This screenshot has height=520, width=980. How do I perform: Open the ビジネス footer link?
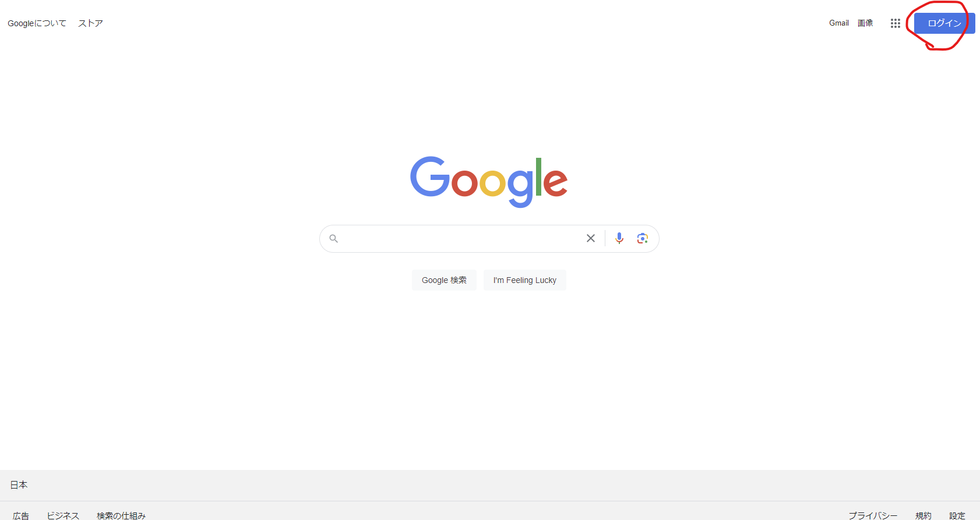point(63,516)
